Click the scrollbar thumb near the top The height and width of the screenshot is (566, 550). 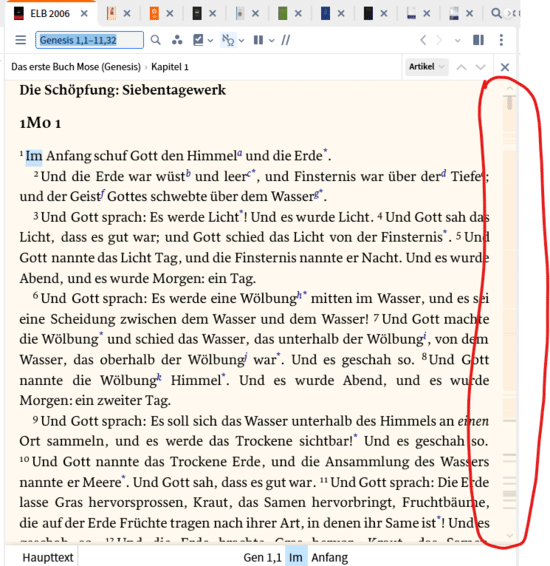click(510, 103)
